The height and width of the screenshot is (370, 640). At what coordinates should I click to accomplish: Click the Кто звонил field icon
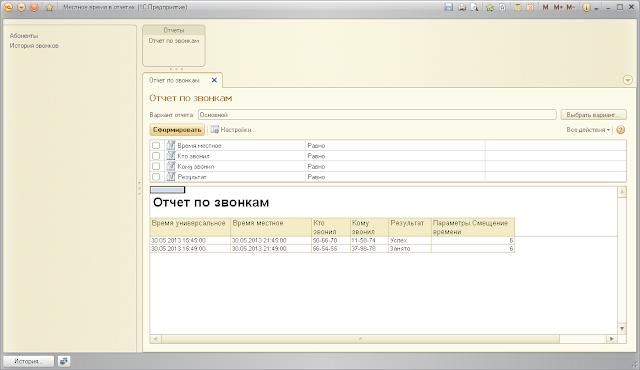[171, 156]
